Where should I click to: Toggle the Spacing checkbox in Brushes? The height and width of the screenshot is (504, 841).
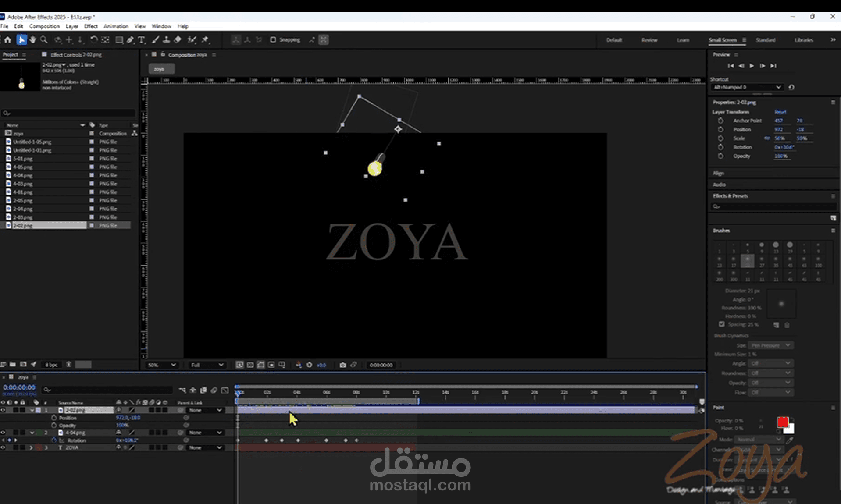(x=722, y=324)
